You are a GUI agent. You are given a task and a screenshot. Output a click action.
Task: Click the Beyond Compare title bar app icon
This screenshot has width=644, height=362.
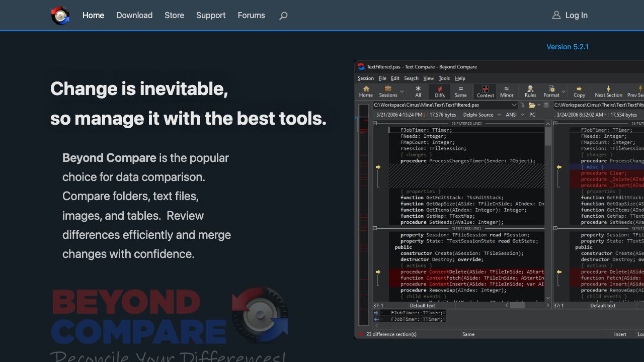pos(361,66)
